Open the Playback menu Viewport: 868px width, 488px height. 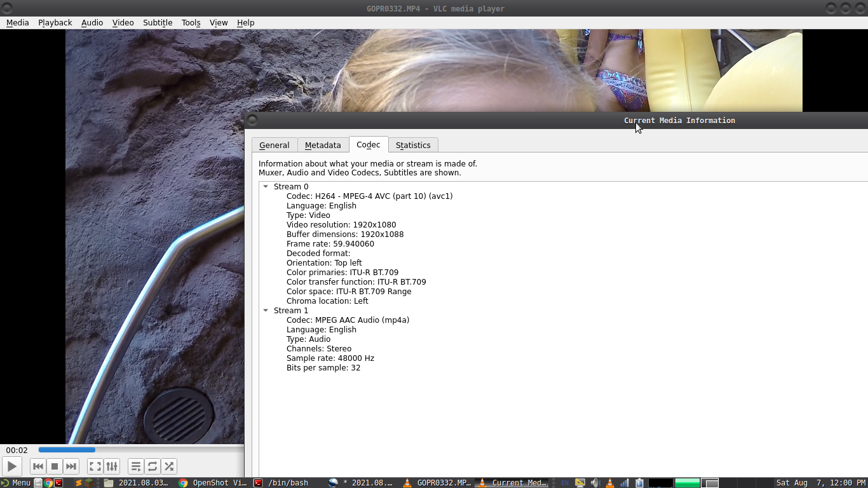click(x=55, y=22)
